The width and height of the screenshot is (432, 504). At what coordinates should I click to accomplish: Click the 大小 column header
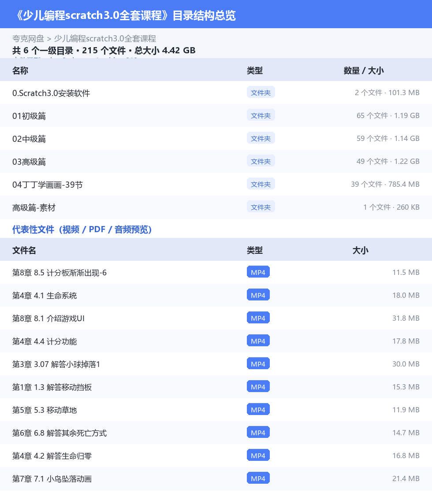360,250
